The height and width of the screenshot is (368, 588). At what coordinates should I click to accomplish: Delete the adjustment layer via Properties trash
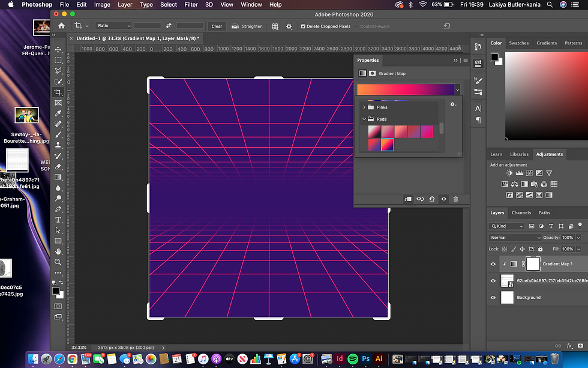point(455,199)
